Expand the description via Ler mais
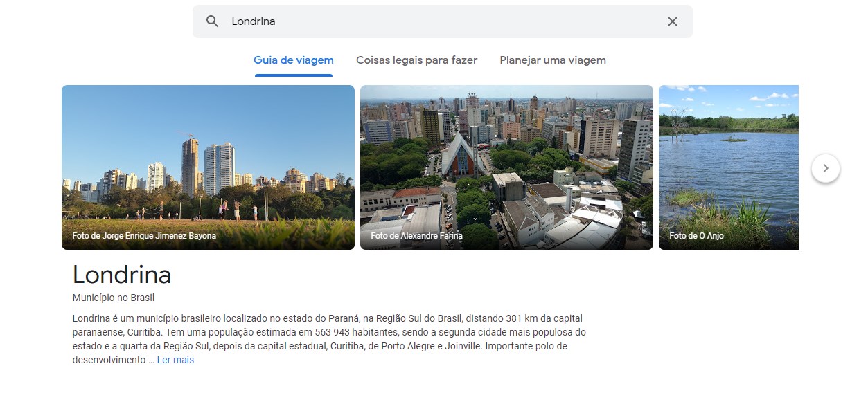This screenshot has width=868, height=393. click(x=175, y=360)
